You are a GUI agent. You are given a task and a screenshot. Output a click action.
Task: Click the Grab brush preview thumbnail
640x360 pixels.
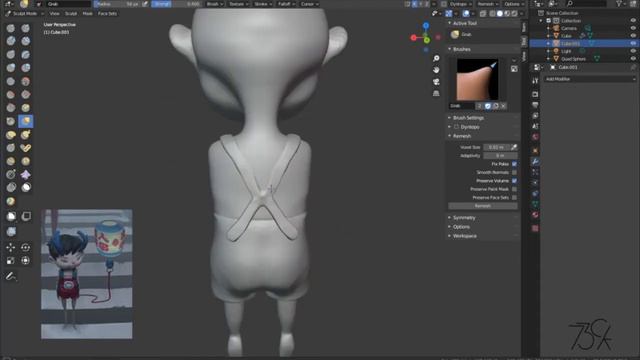[477, 80]
